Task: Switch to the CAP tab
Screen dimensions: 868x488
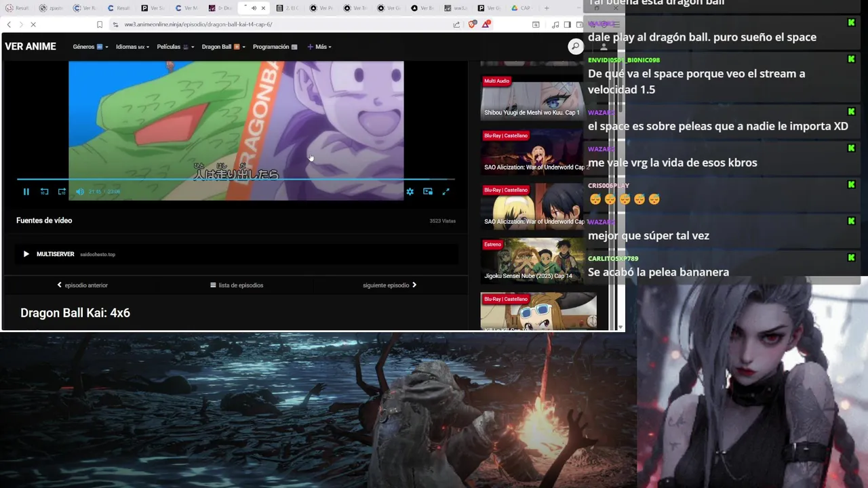Action: point(522,8)
